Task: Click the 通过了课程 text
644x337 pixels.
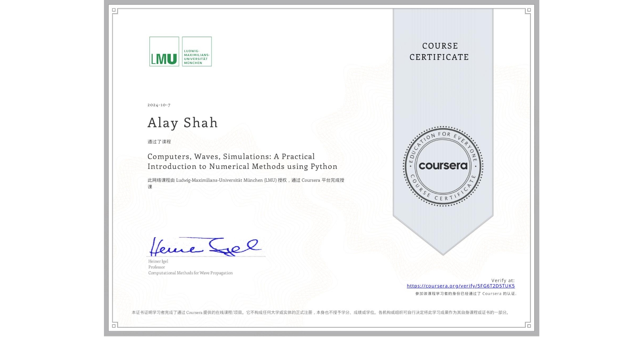Action: (159, 142)
